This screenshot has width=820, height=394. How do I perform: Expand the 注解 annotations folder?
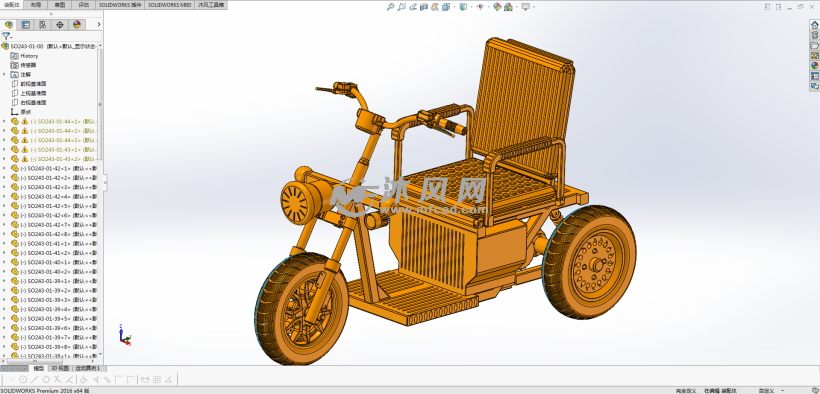click(4, 74)
